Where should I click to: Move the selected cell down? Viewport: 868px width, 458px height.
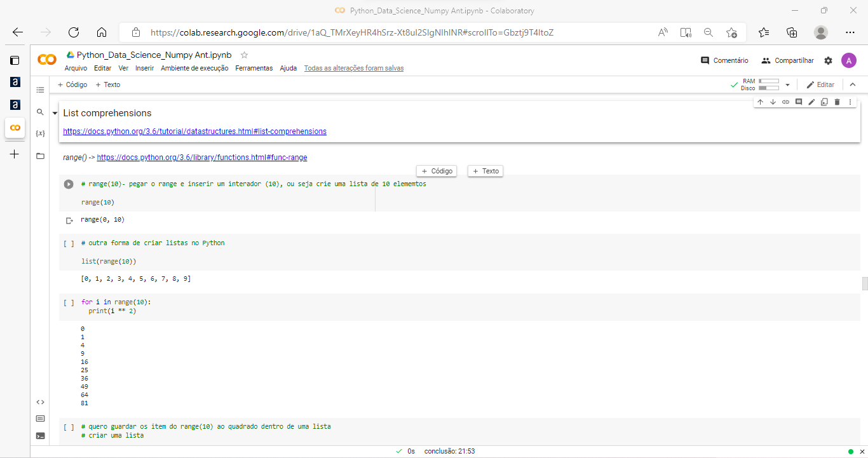[773, 102]
